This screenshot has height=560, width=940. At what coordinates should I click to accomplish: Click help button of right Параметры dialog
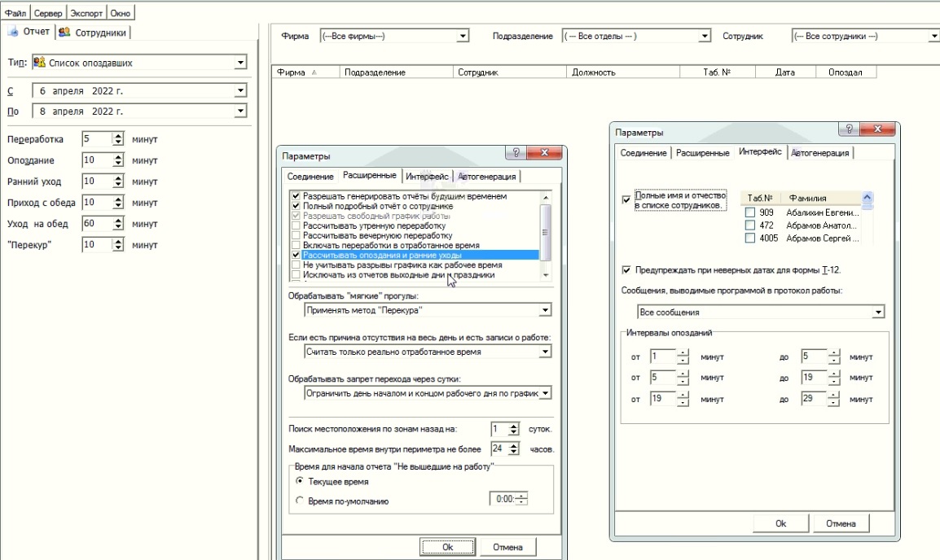click(849, 129)
